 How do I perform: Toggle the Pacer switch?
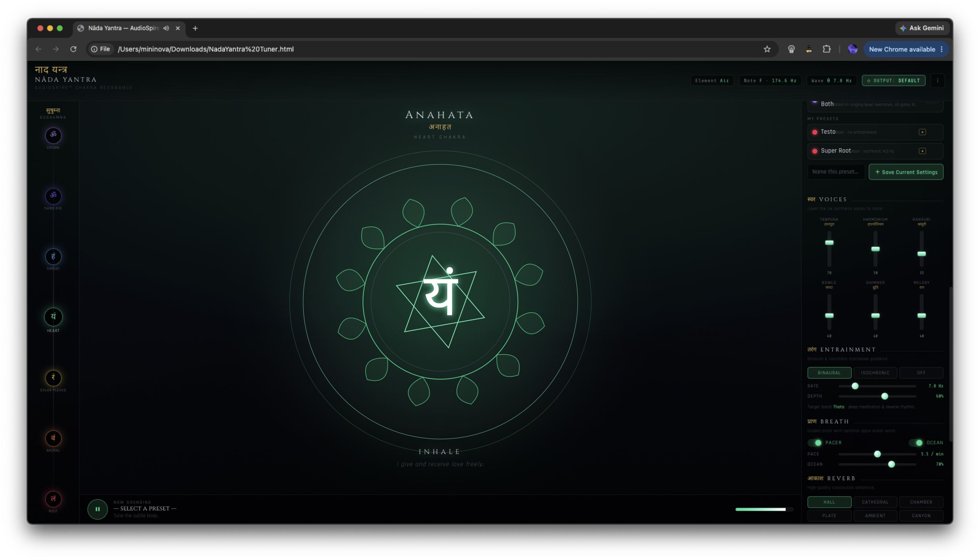tap(815, 443)
